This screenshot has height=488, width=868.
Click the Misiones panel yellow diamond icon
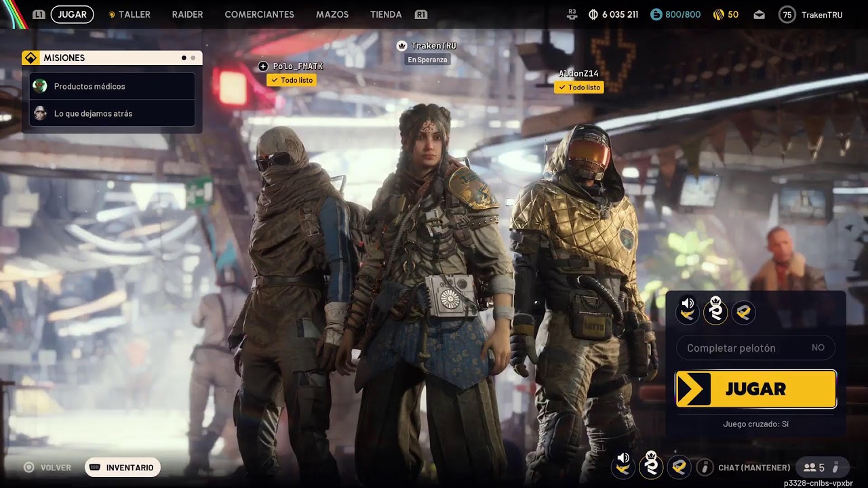(x=30, y=58)
